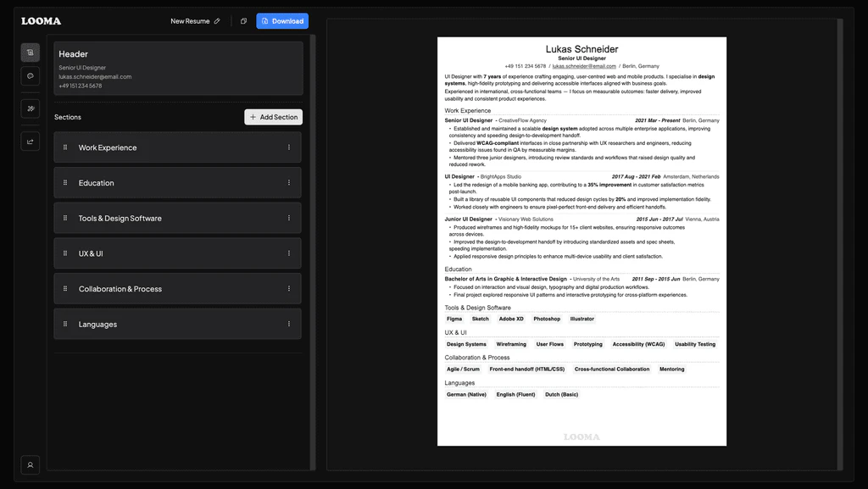Select the resume content editor icon

[x=30, y=52]
